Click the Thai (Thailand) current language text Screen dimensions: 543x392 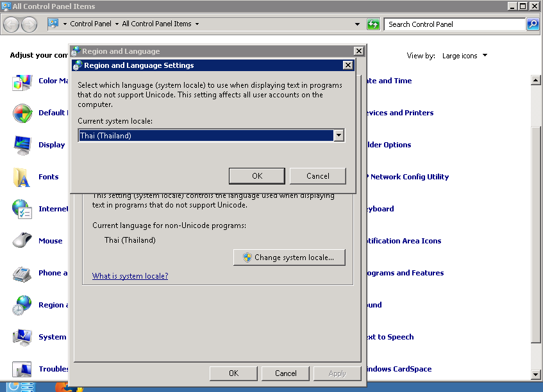point(130,240)
